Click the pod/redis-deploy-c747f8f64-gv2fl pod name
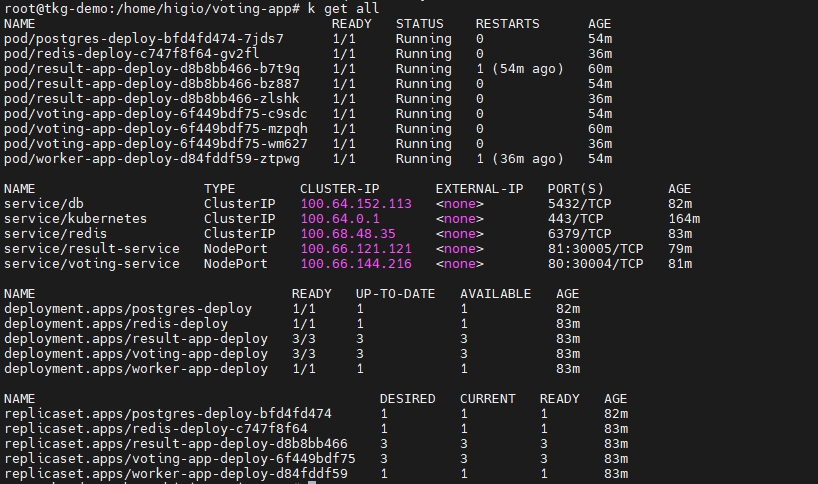Image resolution: width=818 pixels, height=484 pixels. click(x=132, y=53)
